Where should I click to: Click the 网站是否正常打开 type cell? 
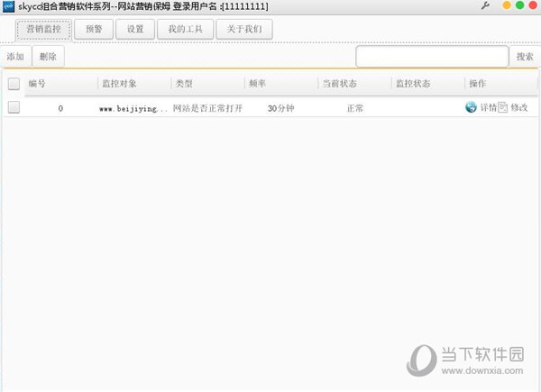tap(207, 109)
